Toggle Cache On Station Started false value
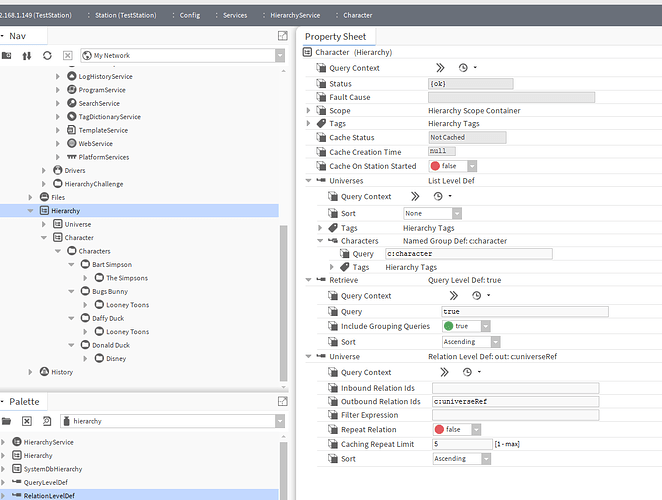The height and width of the screenshot is (500, 662). (454, 166)
